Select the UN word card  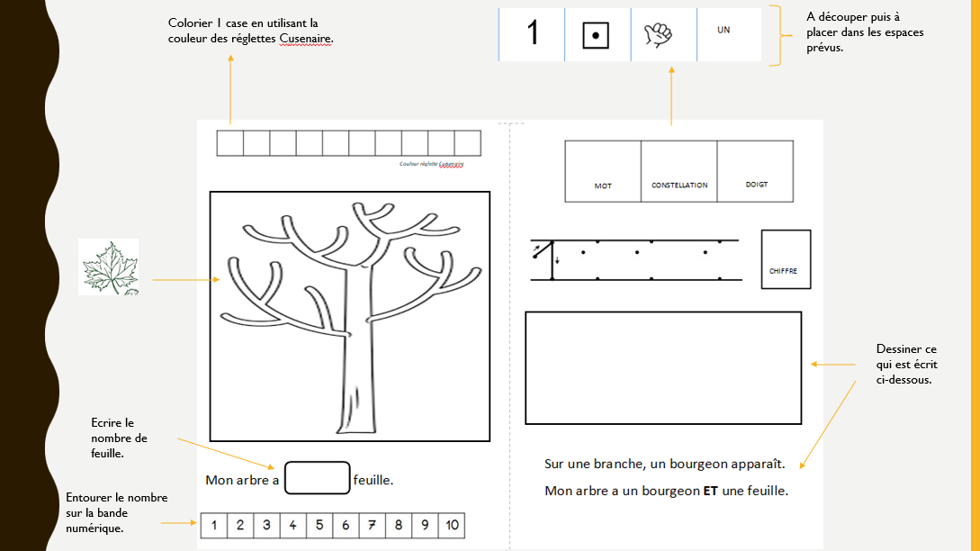(729, 34)
